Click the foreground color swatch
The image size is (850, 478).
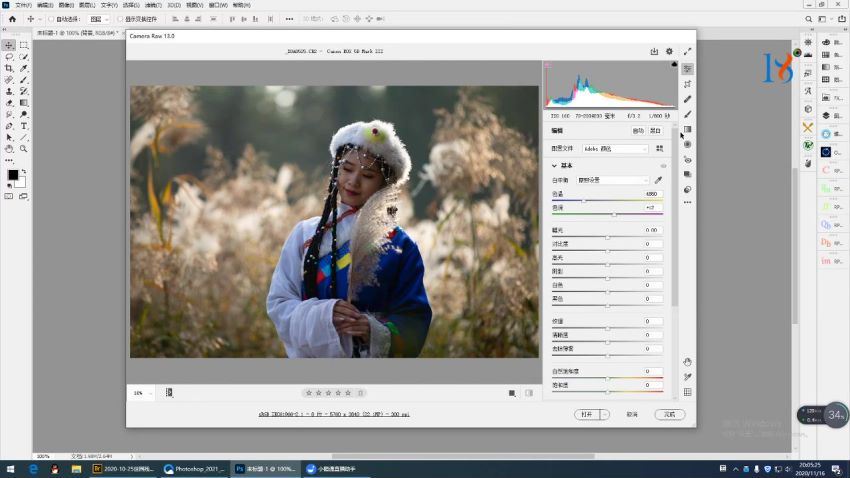(x=12, y=175)
